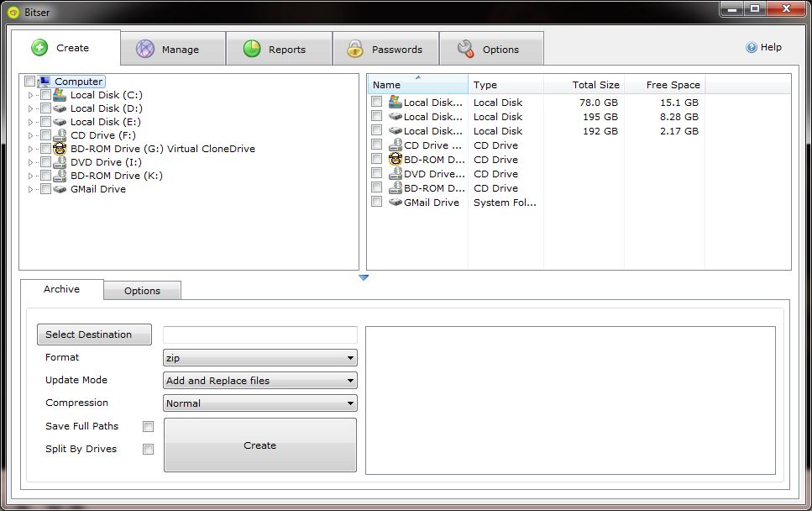
Task: Open the Format zip dropdown
Action: (260, 357)
